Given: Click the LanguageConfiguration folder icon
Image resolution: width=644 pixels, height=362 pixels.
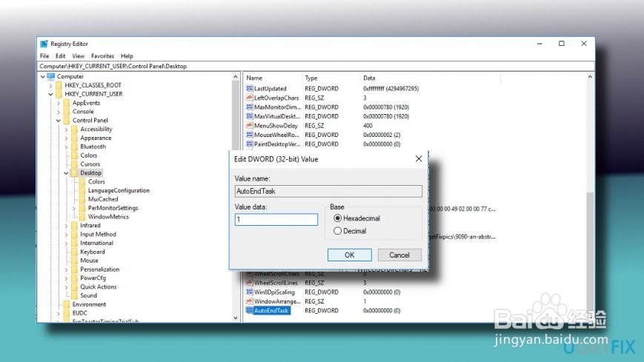Looking at the screenshot, I should coord(82,190).
